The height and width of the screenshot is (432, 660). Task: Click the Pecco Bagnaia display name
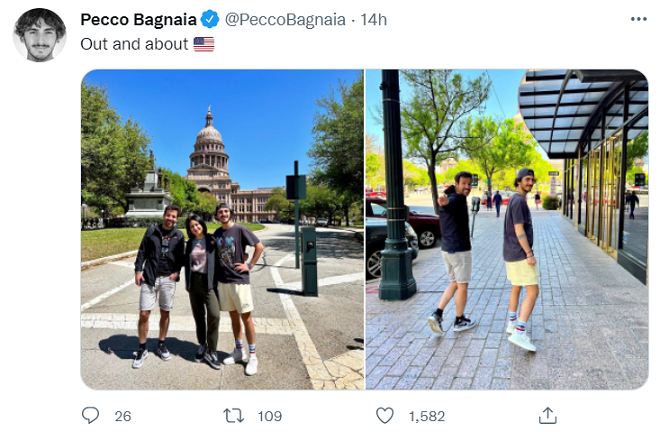pyautogui.click(x=138, y=19)
